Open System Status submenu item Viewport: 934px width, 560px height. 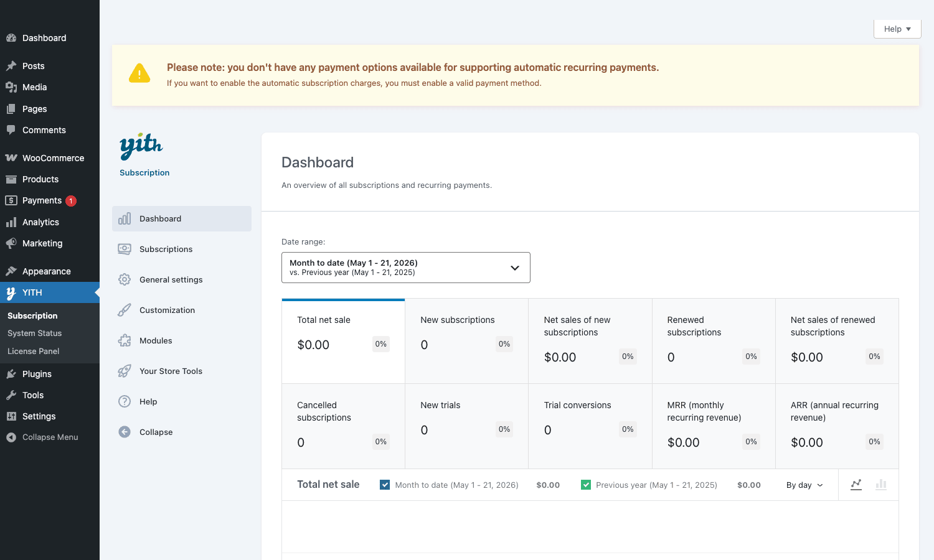click(35, 334)
